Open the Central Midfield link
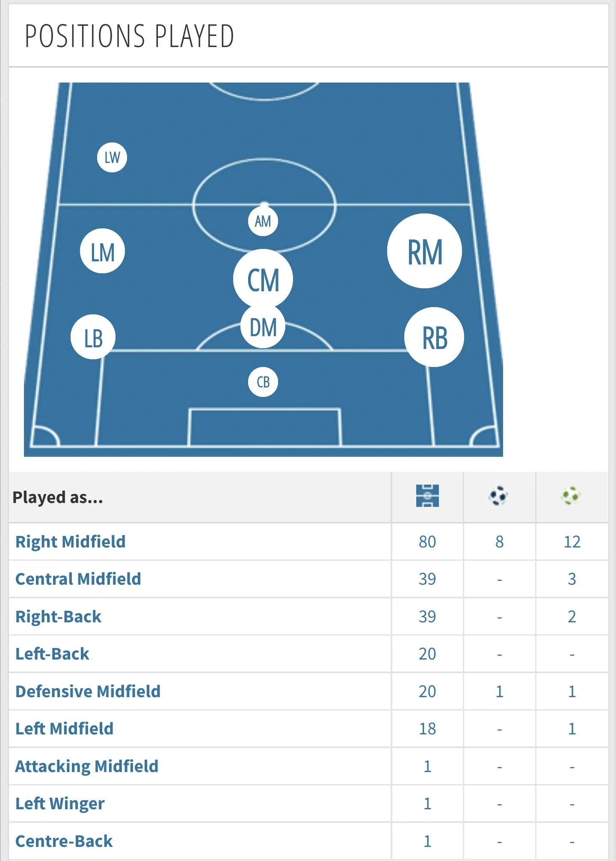The height and width of the screenshot is (861, 616). [x=78, y=579]
